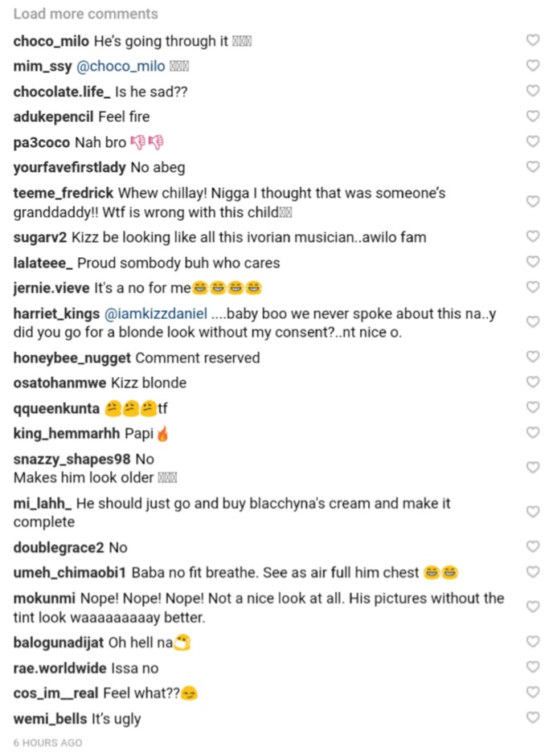
Task: Like choco_milo's comment with the heart
Action: point(532,40)
